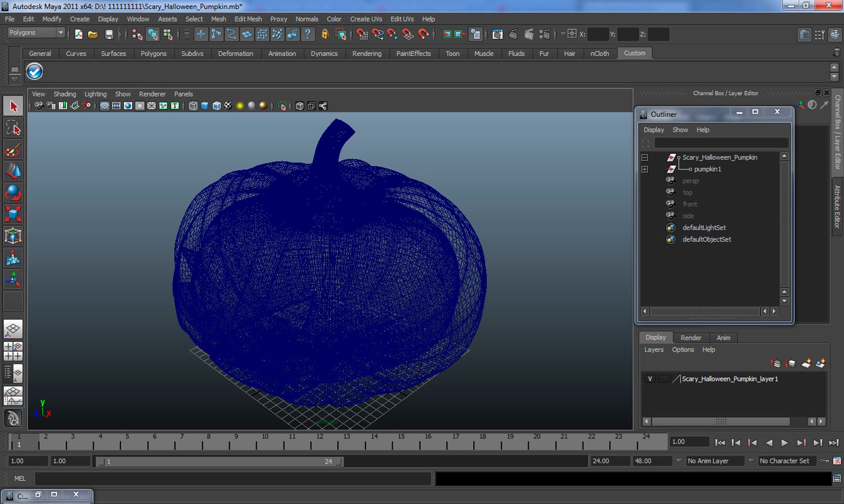Go to start of playback range
Image resolution: width=844 pixels, height=504 pixels.
tap(720, 442)
